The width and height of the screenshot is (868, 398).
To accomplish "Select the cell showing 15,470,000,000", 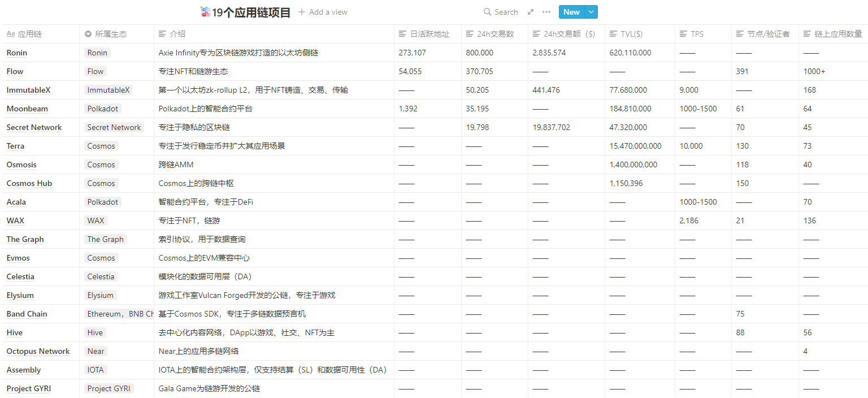I will coord(640,146).
